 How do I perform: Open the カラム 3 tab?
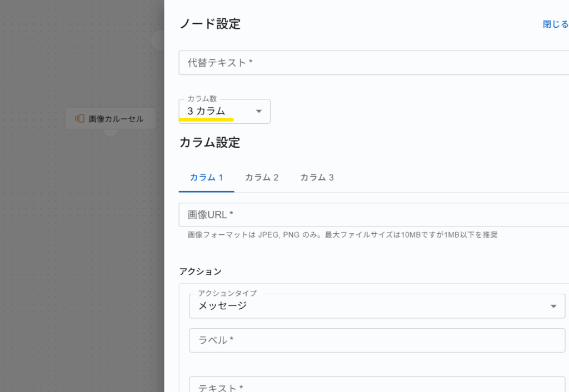coord(317,178)
